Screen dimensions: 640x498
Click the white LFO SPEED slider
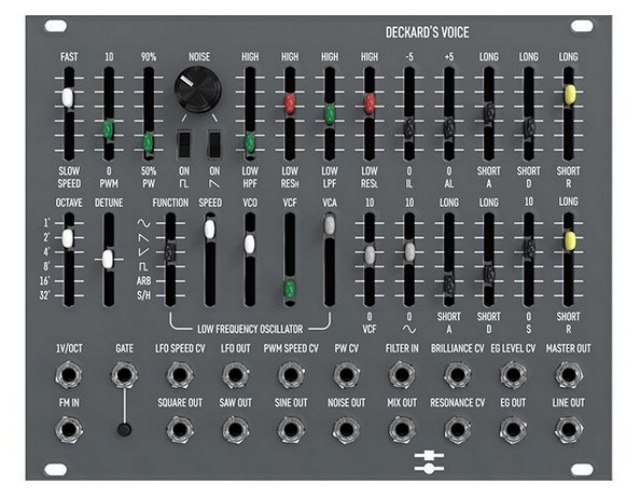point(210,229)
